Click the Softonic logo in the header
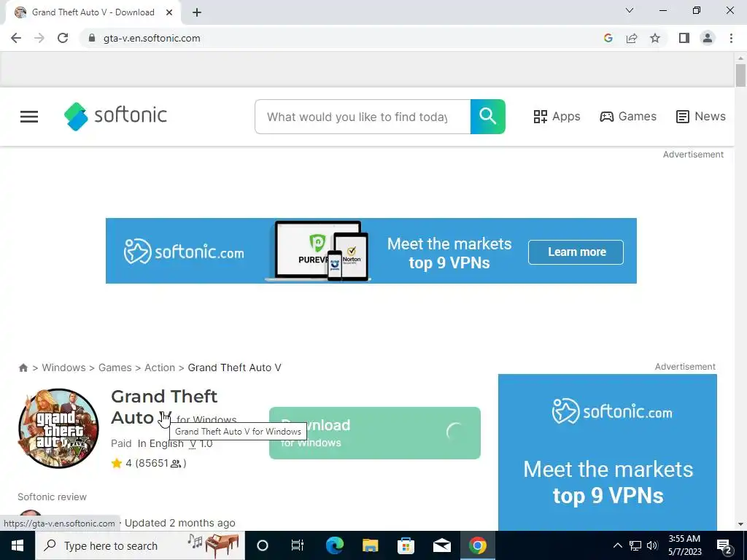Viewport: 747px width, 560px height. pyautogui.click(x=115, y=116)
